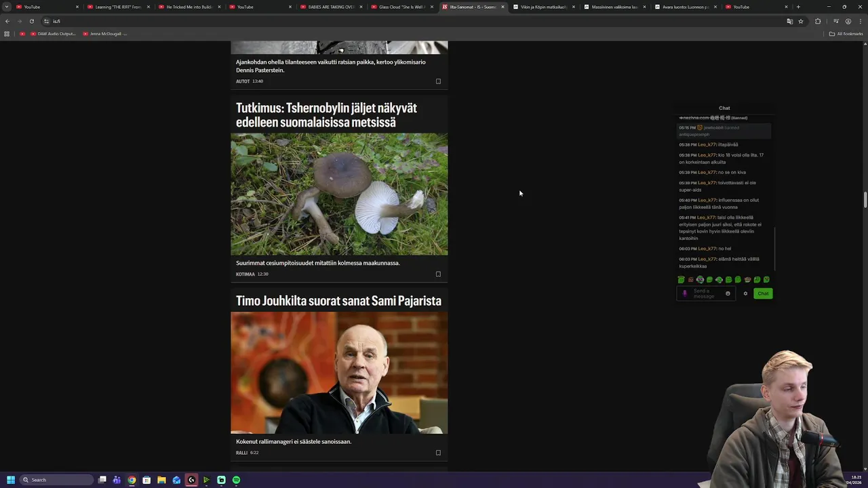This screenshot has height=488, width=868.
Task: Bookmark the Dennis Pasterstein Autot article
Action: click(438, 81)
